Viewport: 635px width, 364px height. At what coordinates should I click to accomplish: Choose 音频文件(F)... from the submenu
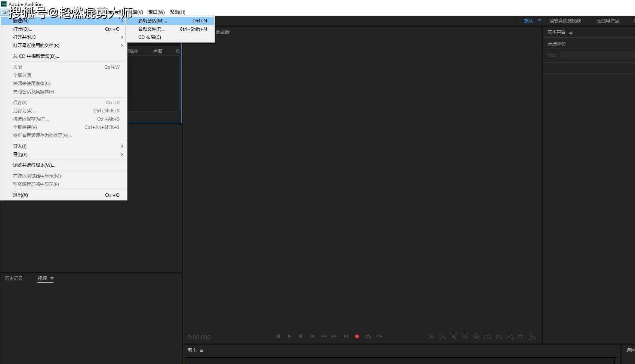pos(170,29)
